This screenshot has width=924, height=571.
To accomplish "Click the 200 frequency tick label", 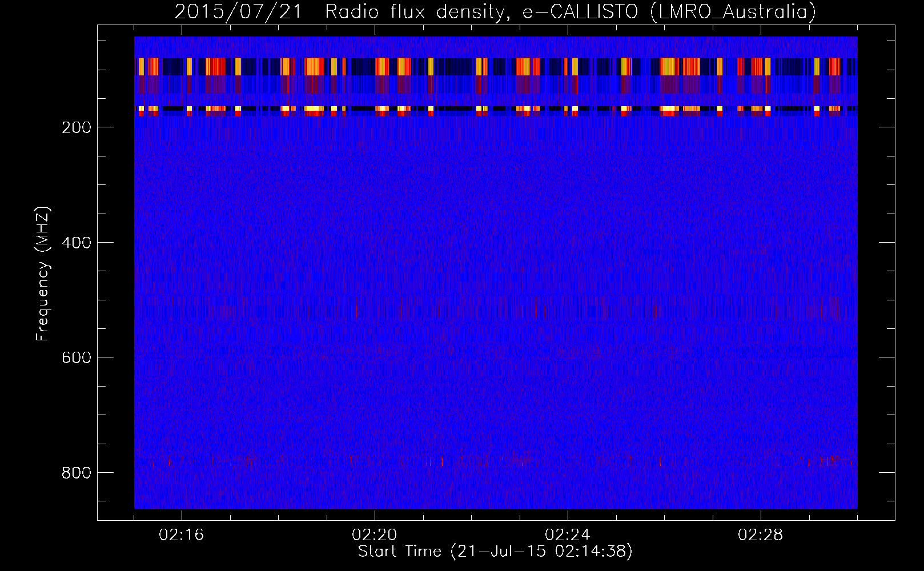I will [77, 127].
